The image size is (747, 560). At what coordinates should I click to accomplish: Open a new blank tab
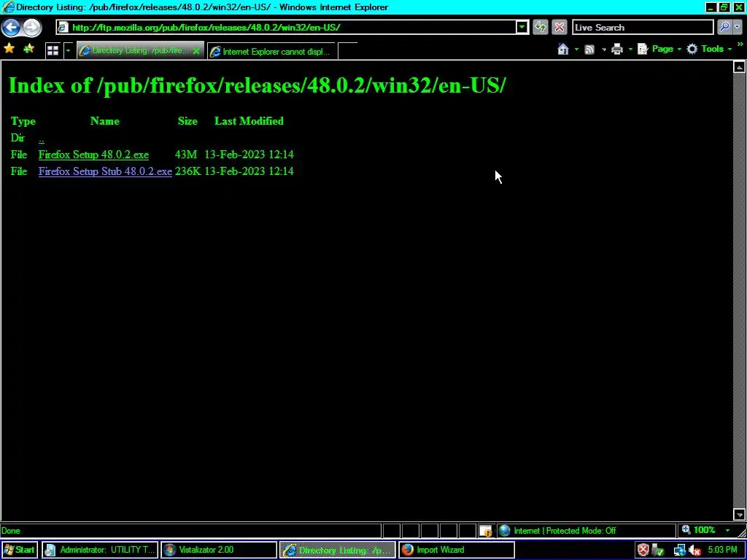click(x=347, y=51)
